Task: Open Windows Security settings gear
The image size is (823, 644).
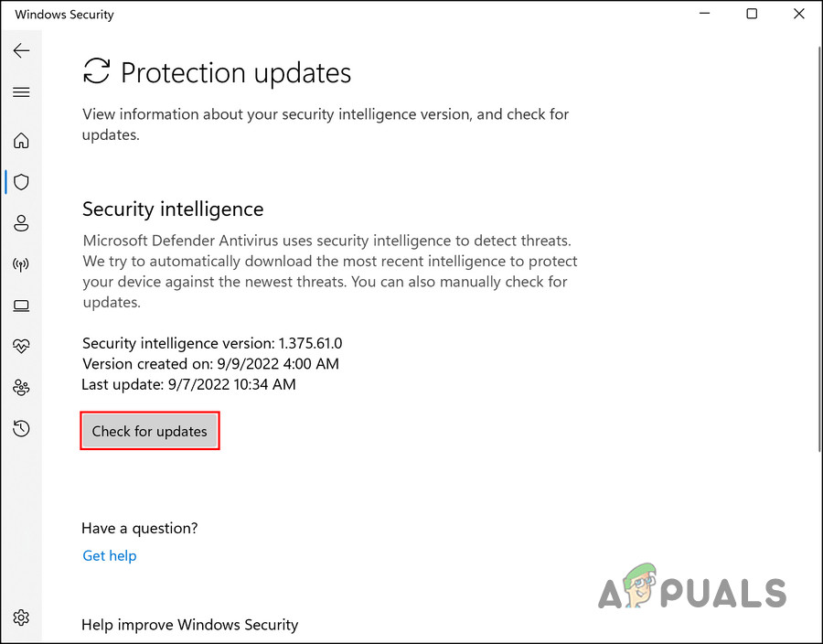Action: (x=21, y=617)
